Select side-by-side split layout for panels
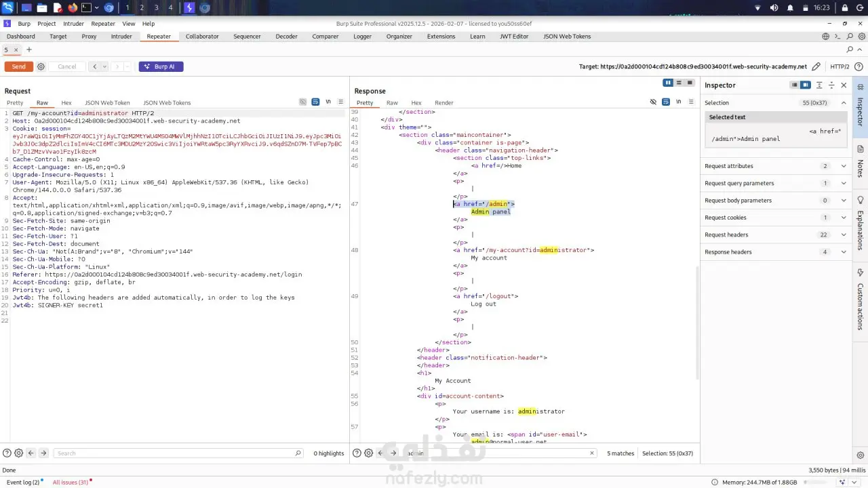The height and width of the screenshot is (488, 868). coord(668,83)
